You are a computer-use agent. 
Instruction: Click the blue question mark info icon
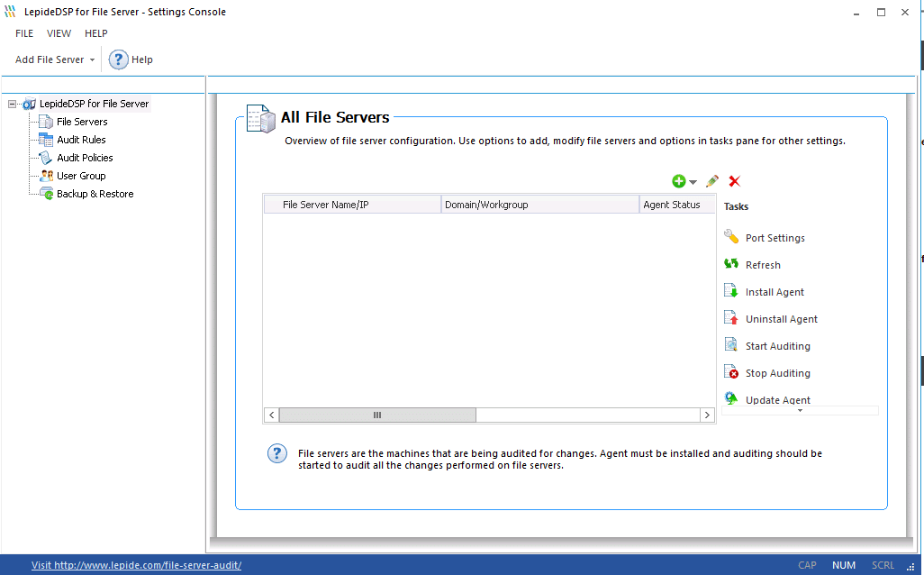(277, 453)
